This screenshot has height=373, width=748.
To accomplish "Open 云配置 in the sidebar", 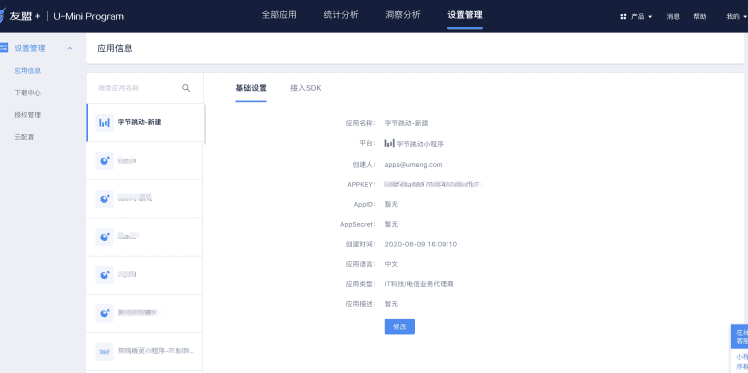I will tap(24, 137).
